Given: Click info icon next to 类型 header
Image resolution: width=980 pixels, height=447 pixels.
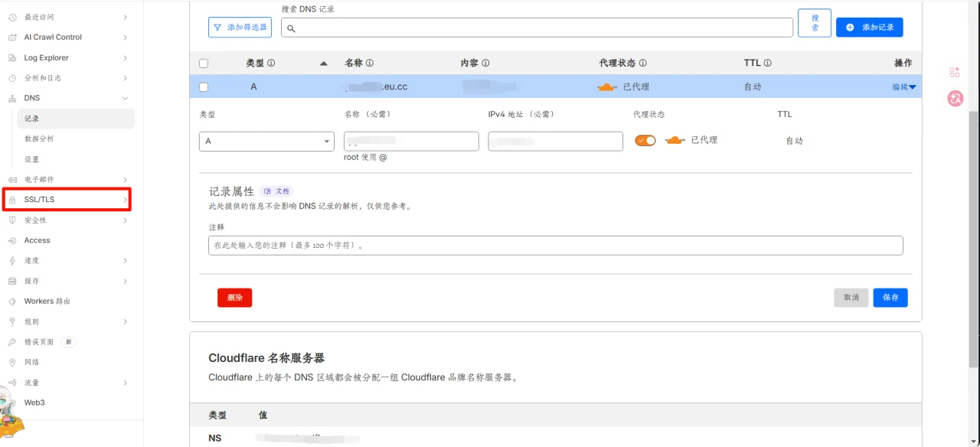Looking at the screenshot, I should (x=271, y=64).
